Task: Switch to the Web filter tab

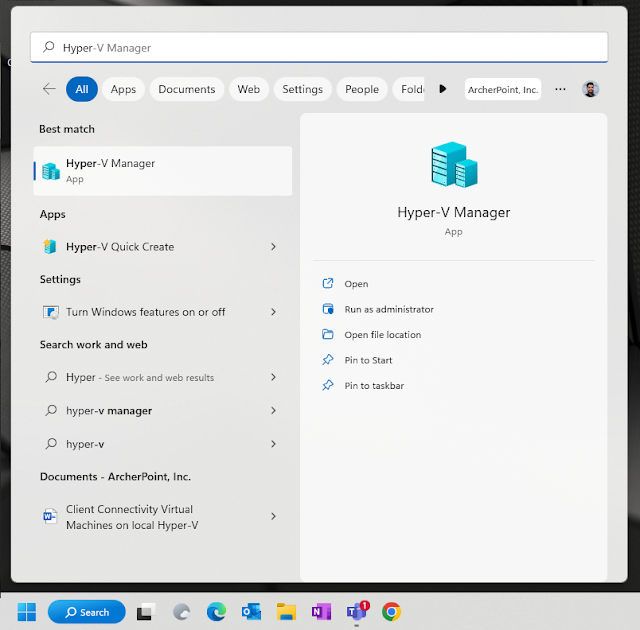Action: (x=249, y=89)
